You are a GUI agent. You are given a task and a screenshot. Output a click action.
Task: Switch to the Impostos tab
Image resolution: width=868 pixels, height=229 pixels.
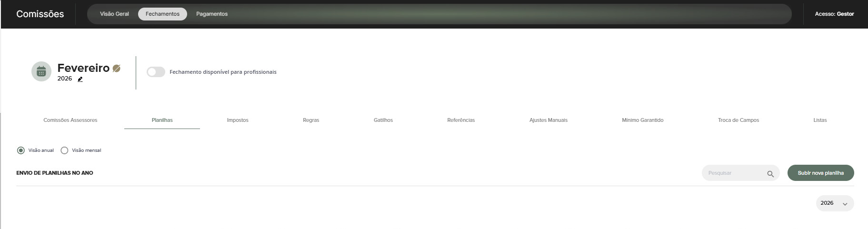(x=238, y=120)
